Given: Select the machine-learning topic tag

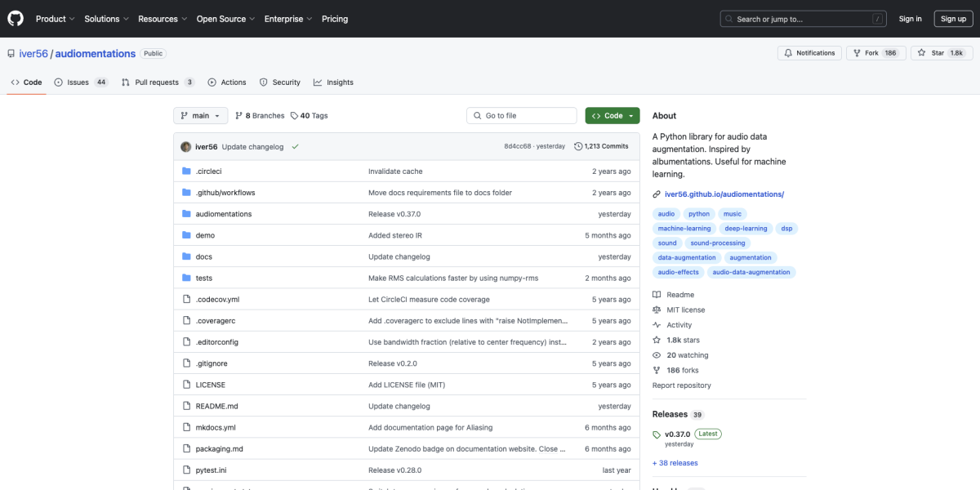Looking at the screenshot, I should [684, 229].
